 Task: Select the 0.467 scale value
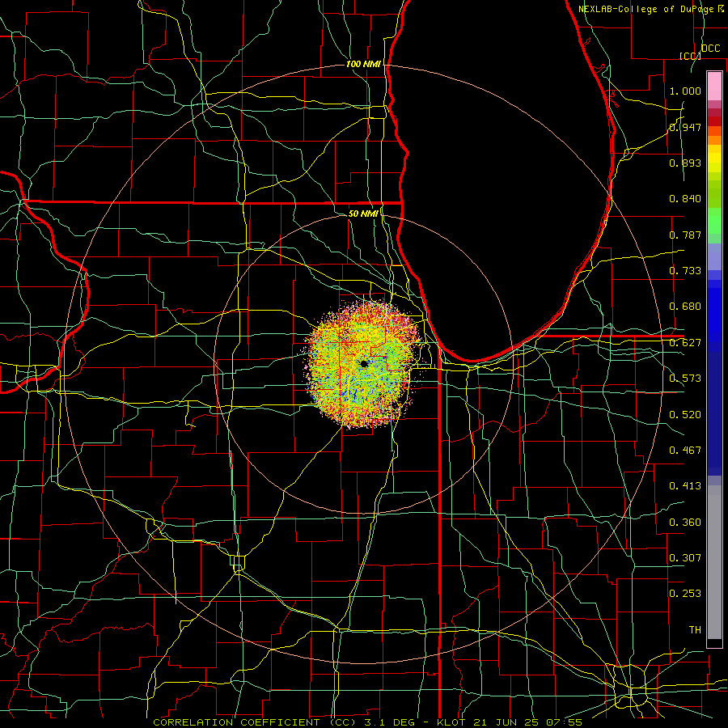685,451
